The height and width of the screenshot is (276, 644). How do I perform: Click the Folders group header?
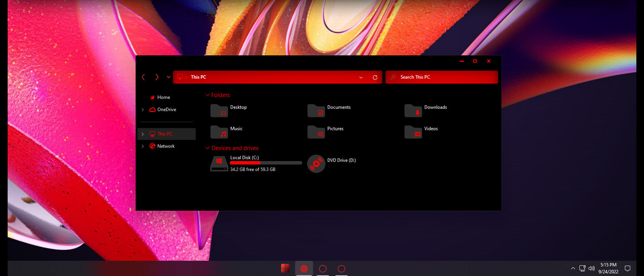click(220, 95)
